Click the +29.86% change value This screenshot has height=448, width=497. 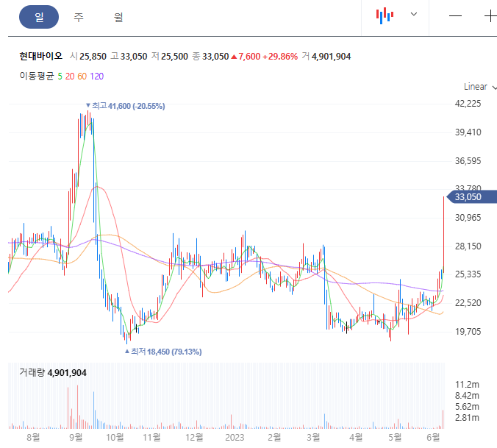coord(280,57)
